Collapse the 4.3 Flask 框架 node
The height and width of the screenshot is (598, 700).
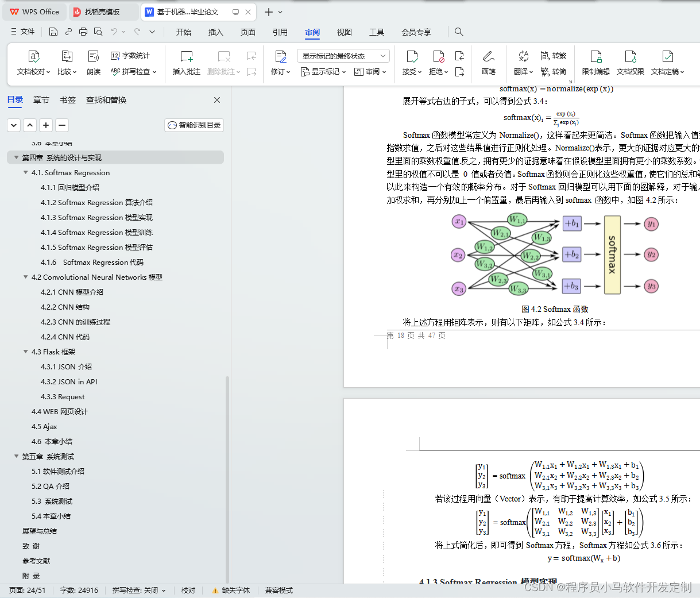tap(25, 352)
